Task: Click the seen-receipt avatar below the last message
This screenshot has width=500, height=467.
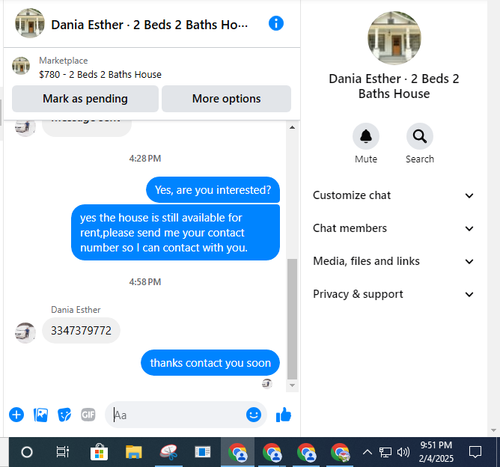Action: [267, 384]
